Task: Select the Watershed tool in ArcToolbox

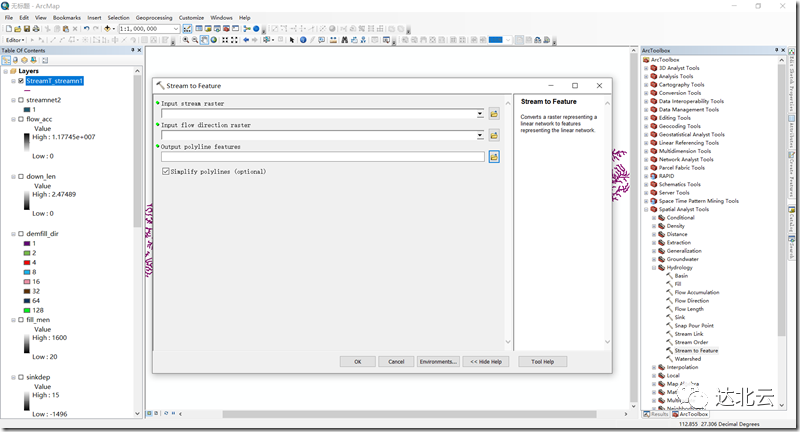Action: [x=687, y=359]
